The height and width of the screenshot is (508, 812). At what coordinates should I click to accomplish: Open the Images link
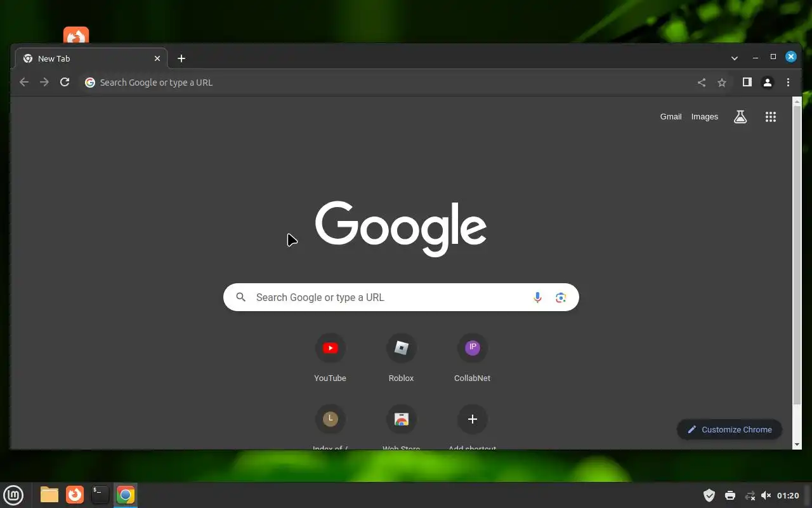tap(705, 117)
